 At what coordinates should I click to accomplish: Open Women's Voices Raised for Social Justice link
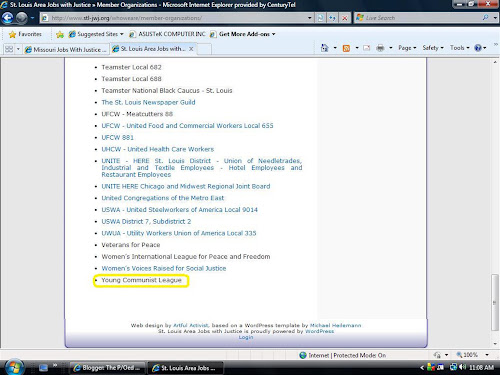164,268
